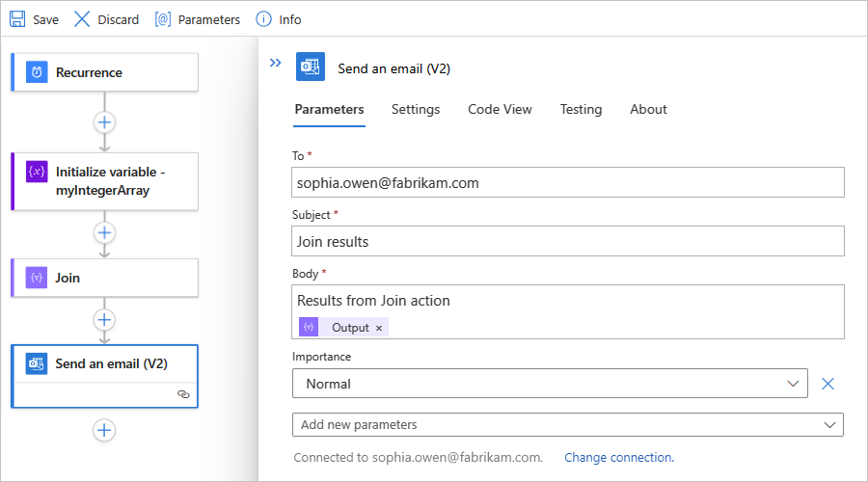Open the Code View tab
Viewport: 868px width, 482px height.
(x=500, y=110)
